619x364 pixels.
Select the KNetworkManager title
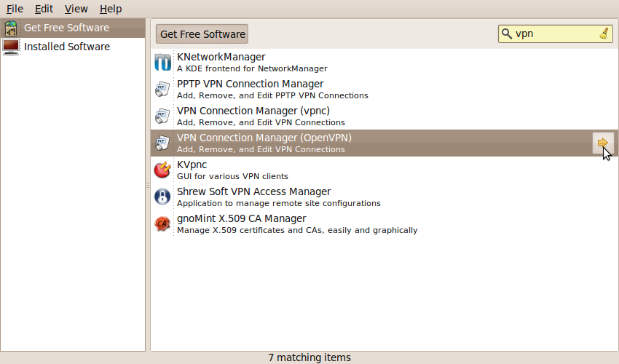221,58
